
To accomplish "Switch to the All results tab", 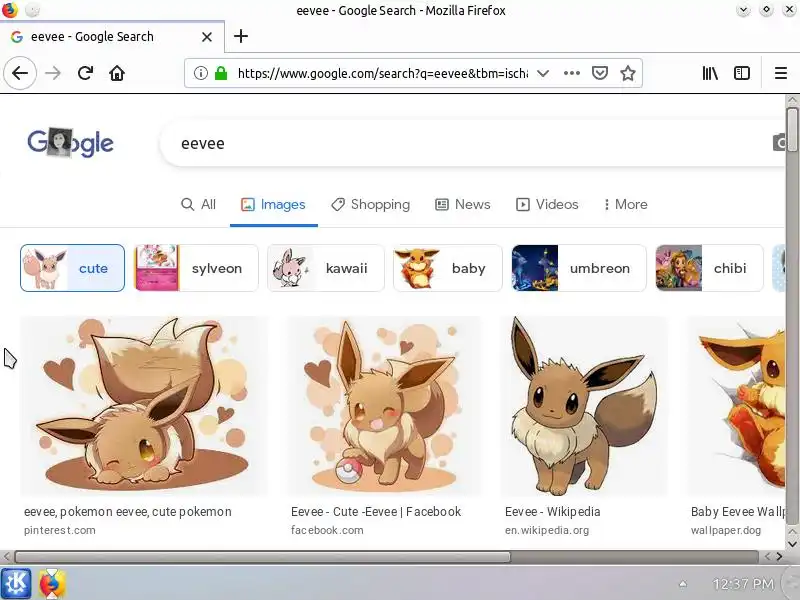I will [198, 205].
